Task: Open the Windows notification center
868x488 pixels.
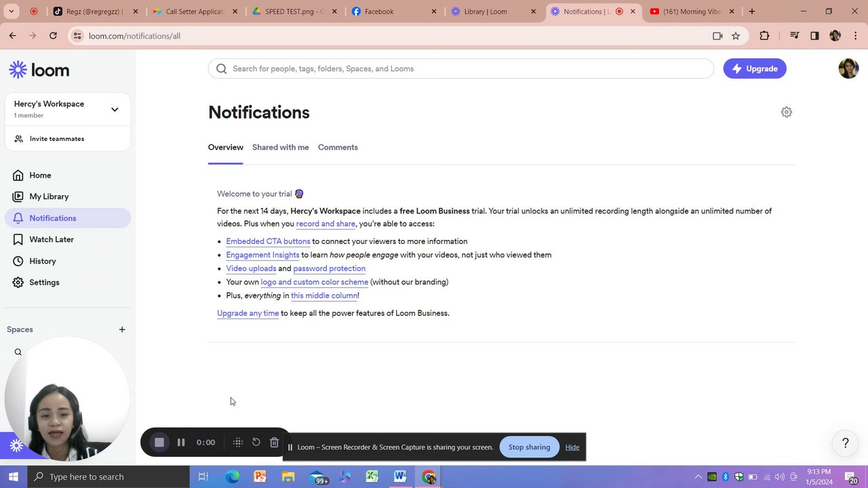Action: pyautogui.click(x=852, y=477)
